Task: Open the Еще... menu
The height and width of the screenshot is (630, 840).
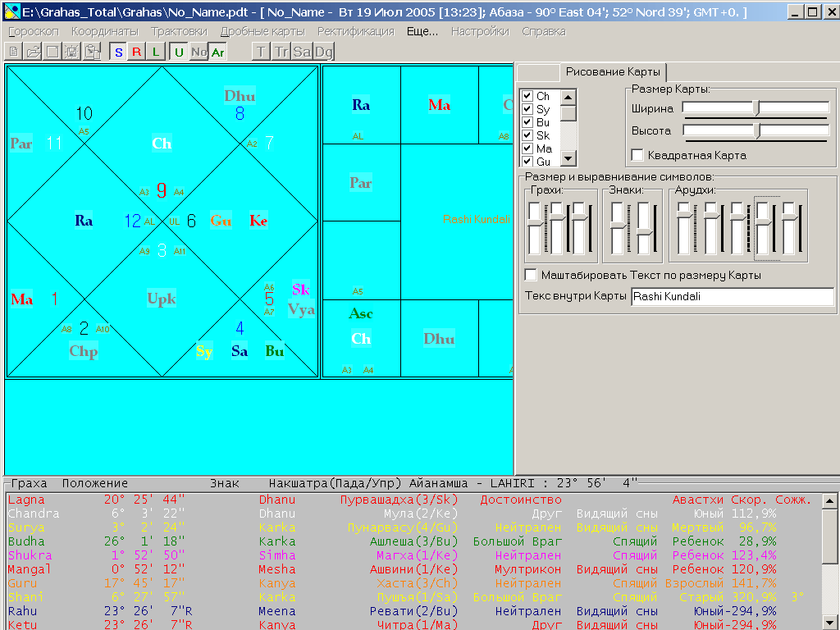Action: click(422, 31)
